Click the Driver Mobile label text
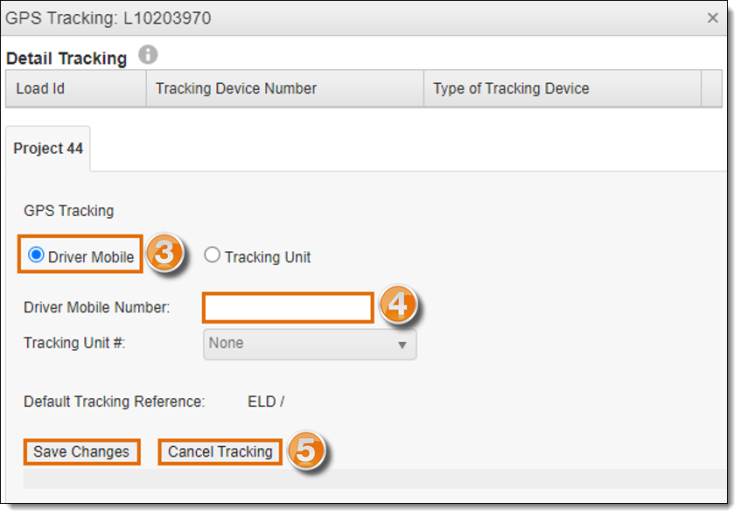The height and width of the screenshot is (517, 741). (x=91, y=257)
